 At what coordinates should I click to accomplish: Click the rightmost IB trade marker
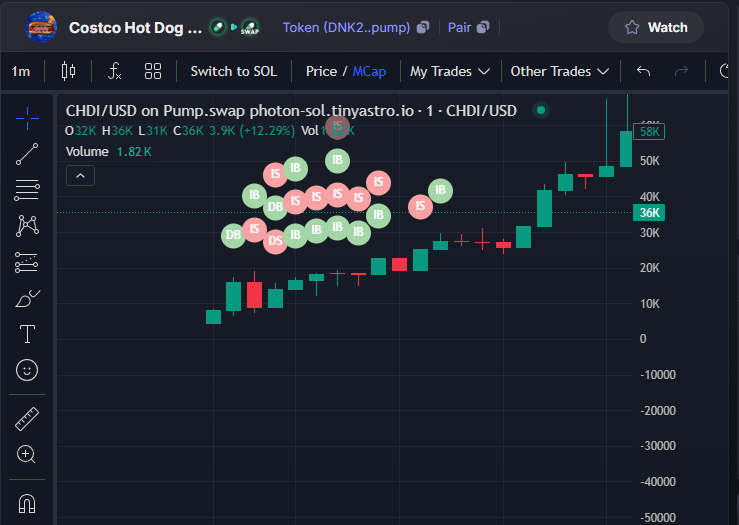(440, 190)
